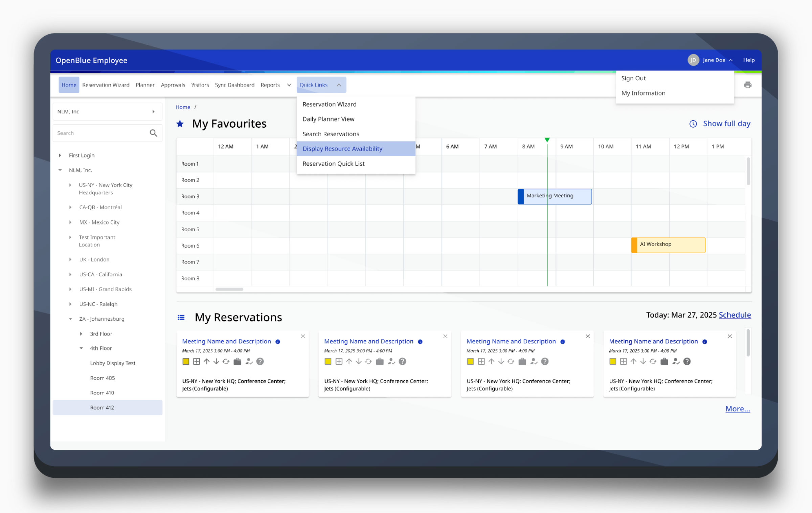The width and height of the screenshot is (812, 513).
Task: Click briefcase icon on third reservation card
Action: tap(522, 362)
